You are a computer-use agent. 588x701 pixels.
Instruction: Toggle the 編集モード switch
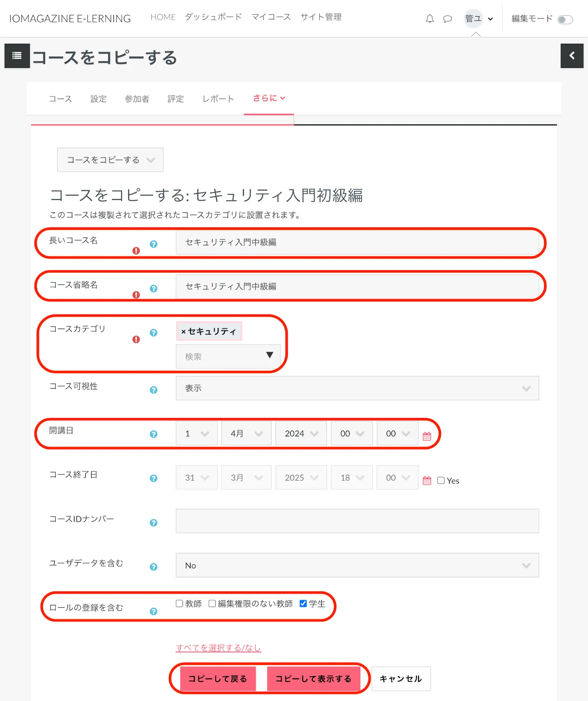pyautogui.click(x=565, y=19)
